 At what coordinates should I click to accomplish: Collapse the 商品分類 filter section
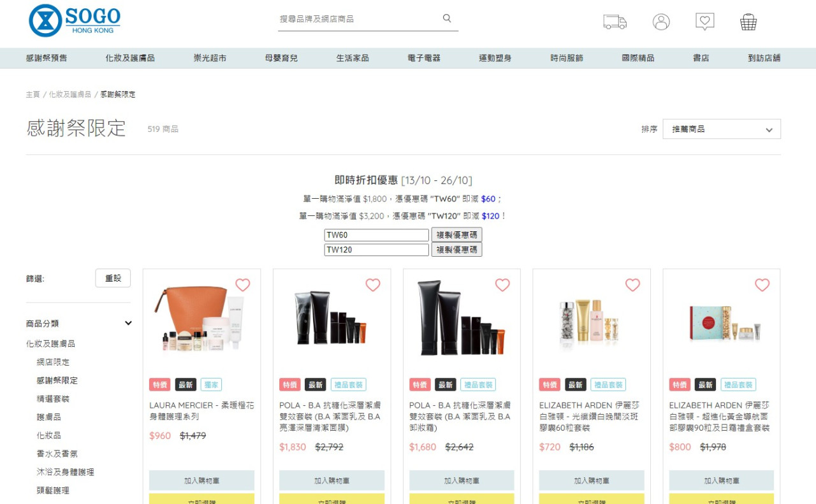click(x=128, y=323)
